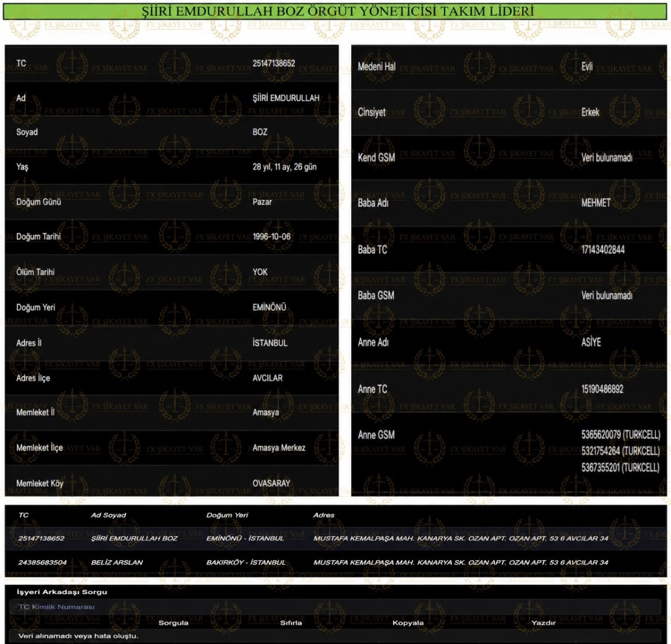
Task: Select the "Adres İl" label
Action: (x=29, y=343)
